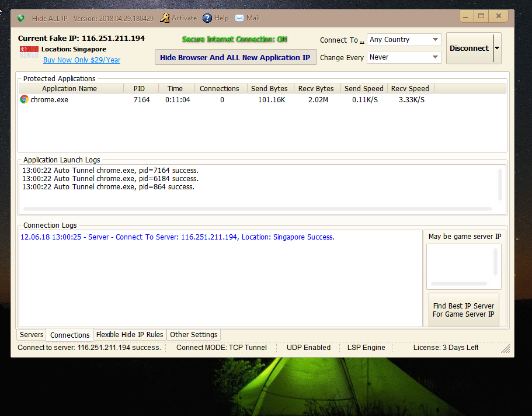Click the Mail envelope icon

239,18
